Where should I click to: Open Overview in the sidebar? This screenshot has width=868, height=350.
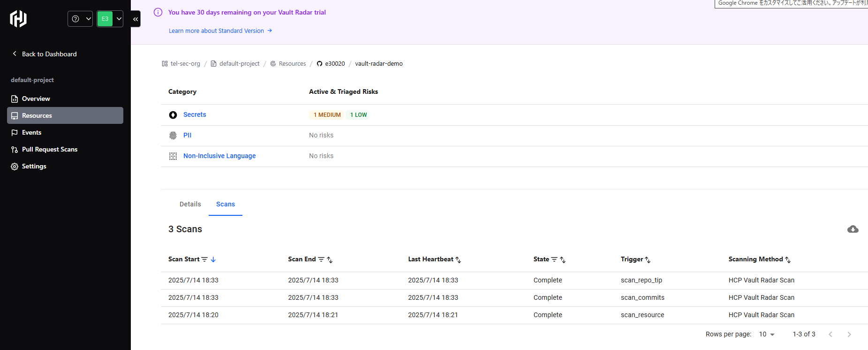click(65, 99)
